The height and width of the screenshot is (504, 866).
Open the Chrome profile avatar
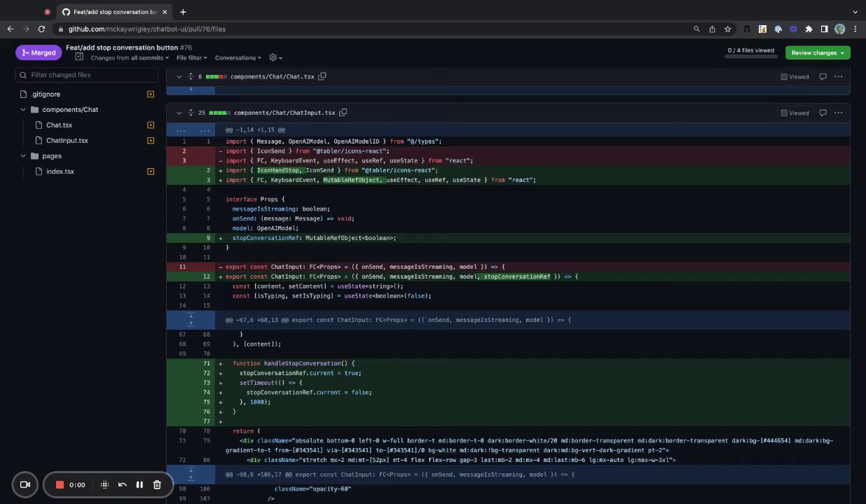click(839, 29)
